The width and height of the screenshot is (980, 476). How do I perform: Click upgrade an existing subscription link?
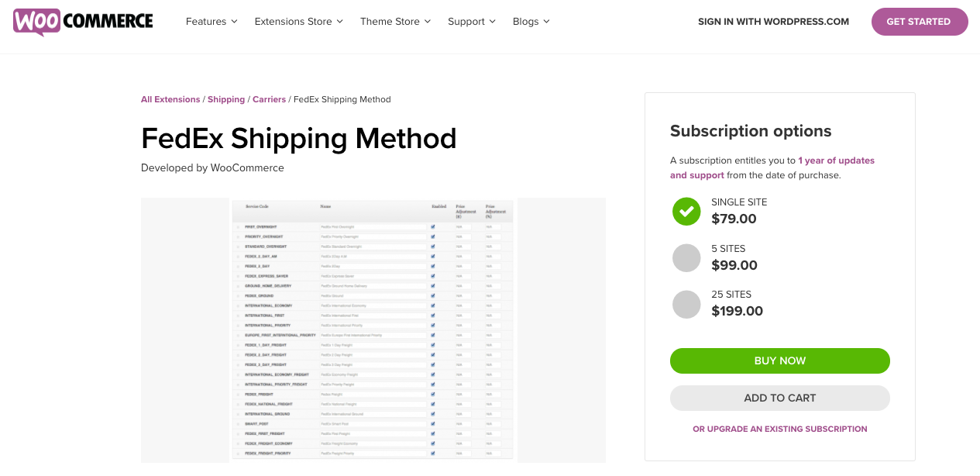[x=779, y=429]
